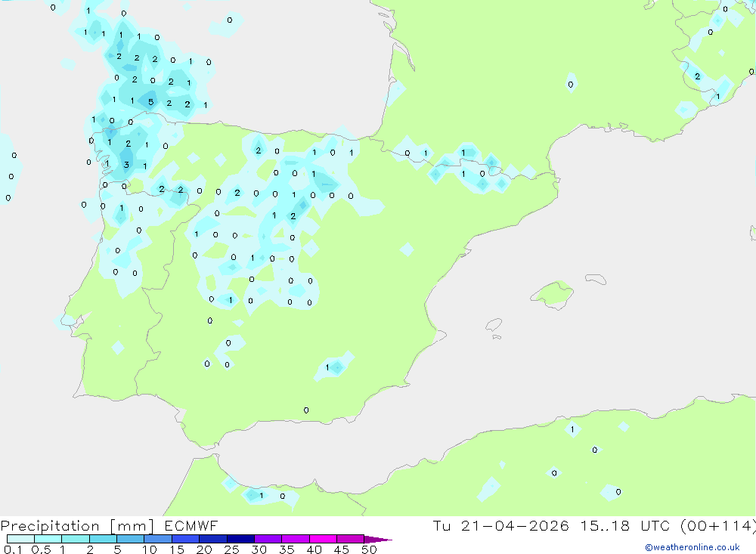Click the legend label '40'
The image size is (756, 554).
314,549
